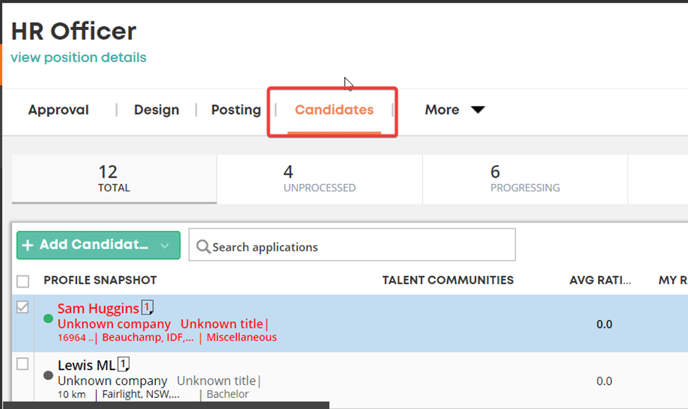Screen dimensions: 688x409
Task: Click into the Search applications field
Action: point(352,244)
